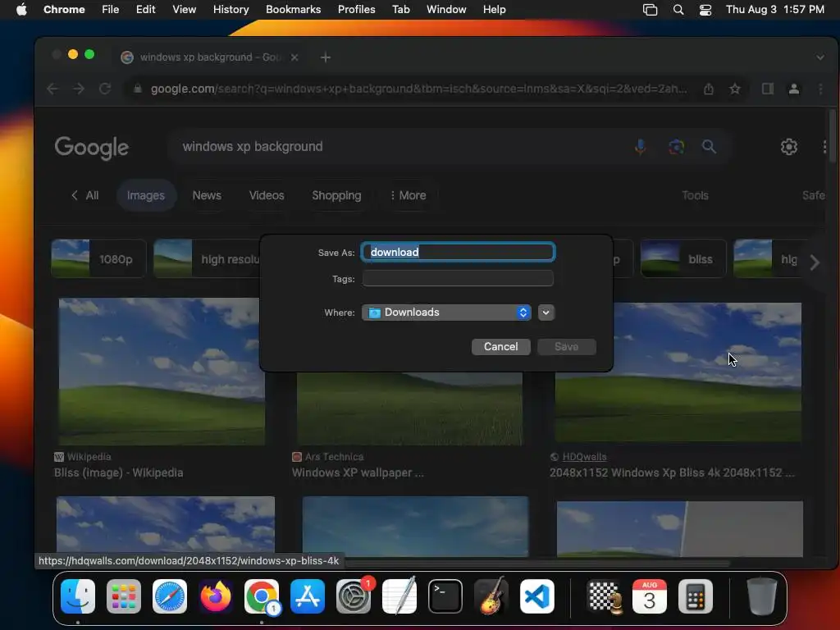Click the Cancel button in save dialog
The height and width of the screenshot is (630, 840).
pyautogui.click(x=501, y=347)
